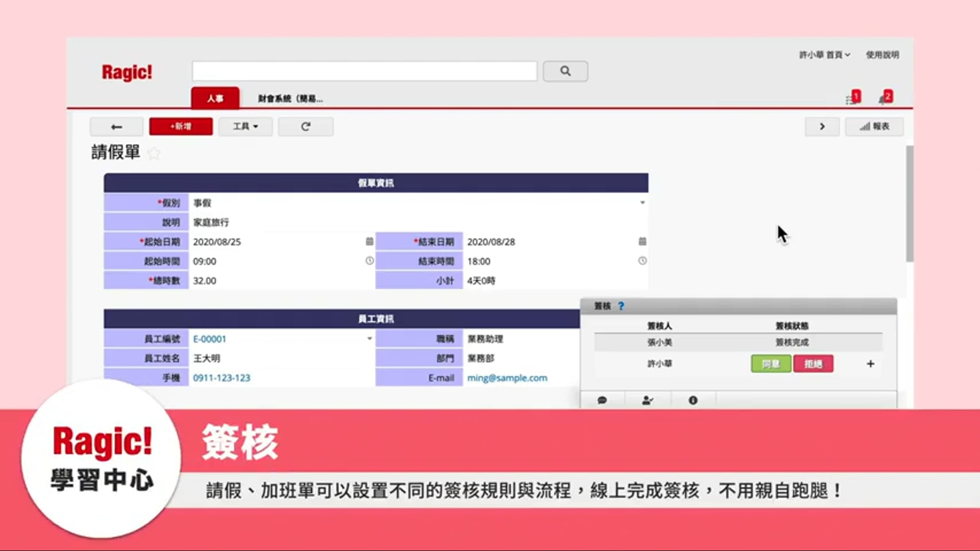Open the user assignment icon tab

click(x=647, y=400)
